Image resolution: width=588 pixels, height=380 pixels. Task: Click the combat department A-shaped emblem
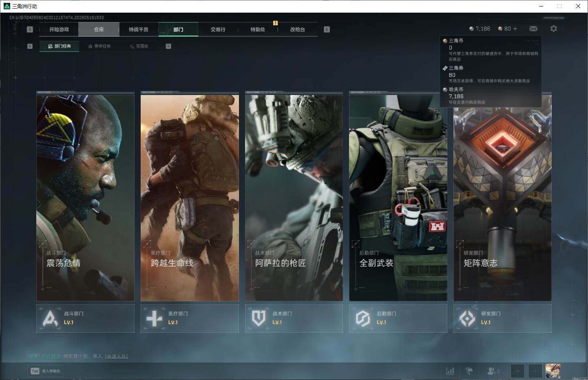pyautogui.click(x=50, y=318)
